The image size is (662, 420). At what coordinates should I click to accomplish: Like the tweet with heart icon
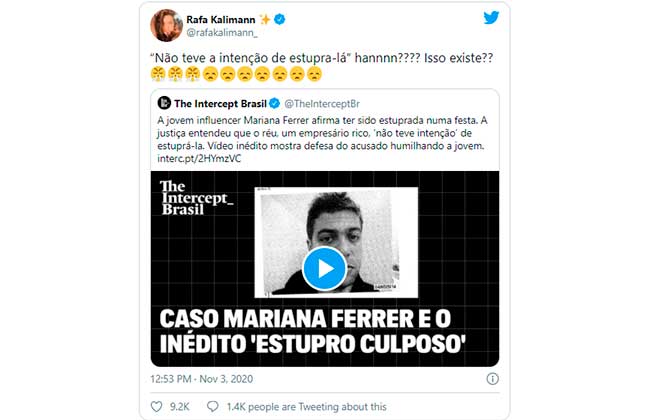[157, 406]
